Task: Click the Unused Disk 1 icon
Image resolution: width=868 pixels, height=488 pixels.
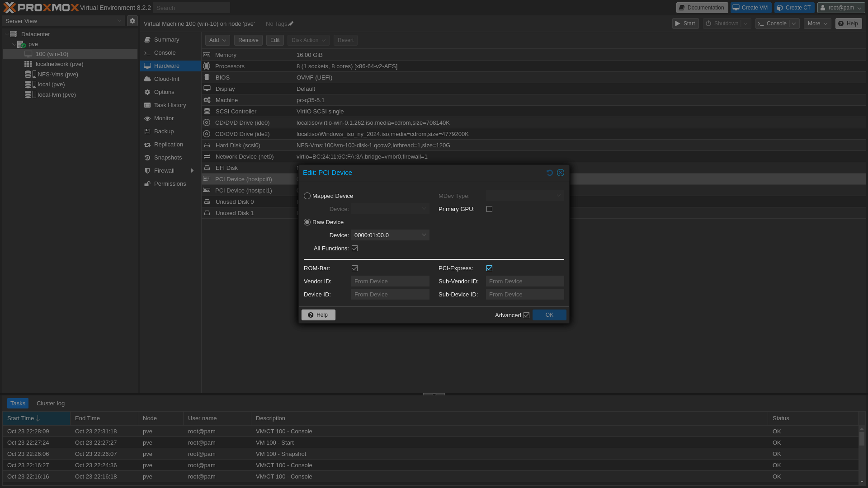Action: (207, 213)
